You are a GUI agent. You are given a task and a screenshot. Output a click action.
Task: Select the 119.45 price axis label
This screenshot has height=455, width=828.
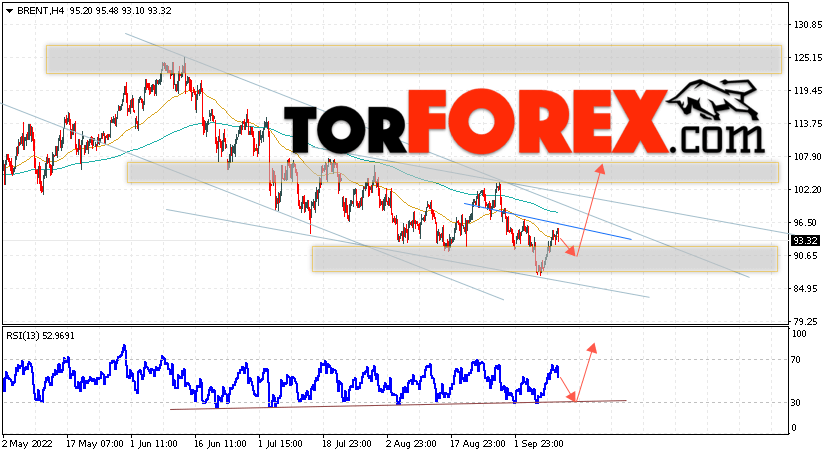click(x=808, y=91)
